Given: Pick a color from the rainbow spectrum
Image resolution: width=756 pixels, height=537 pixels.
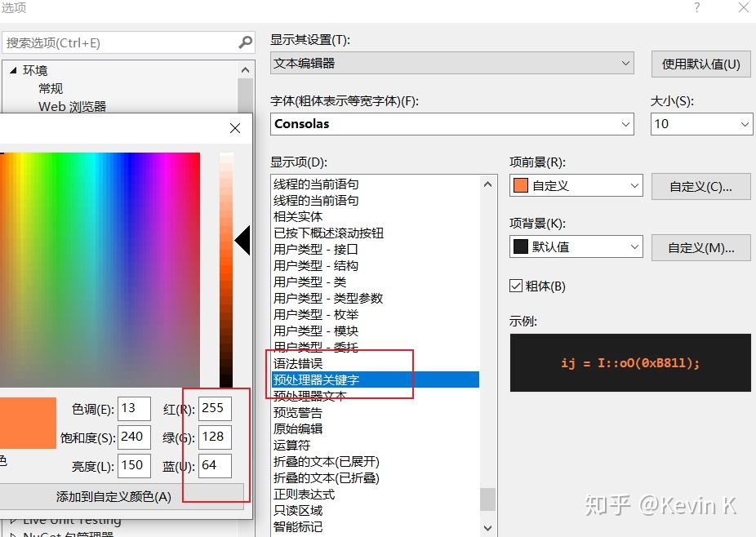Looking at the screenshot, I should point(98,245).
